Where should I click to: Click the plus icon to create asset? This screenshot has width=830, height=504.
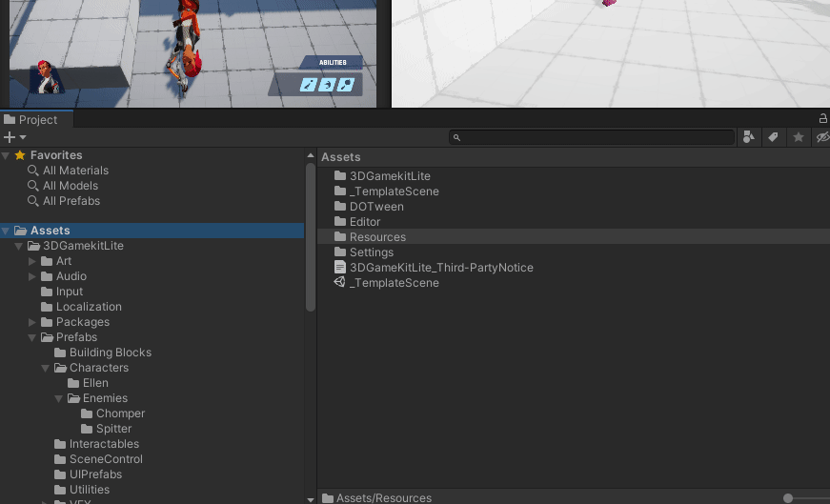pos(9,137)
